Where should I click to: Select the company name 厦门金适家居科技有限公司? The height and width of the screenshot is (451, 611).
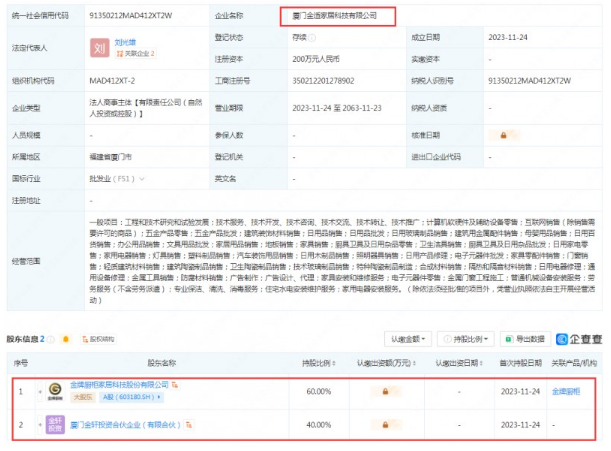334,16
